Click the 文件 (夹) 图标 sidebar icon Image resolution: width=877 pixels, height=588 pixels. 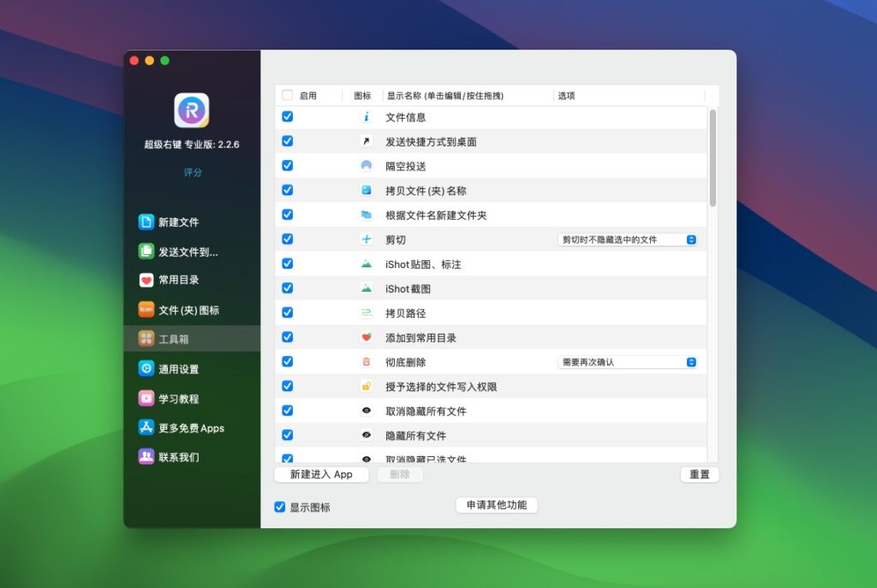147,309
